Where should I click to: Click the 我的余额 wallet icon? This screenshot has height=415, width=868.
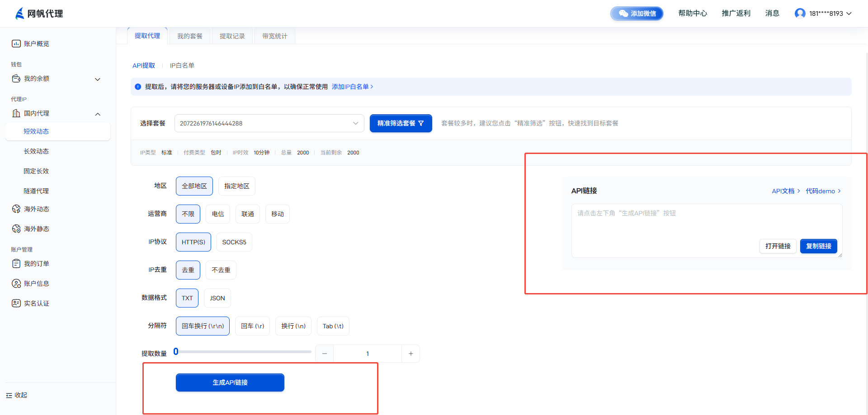point(16,79)
